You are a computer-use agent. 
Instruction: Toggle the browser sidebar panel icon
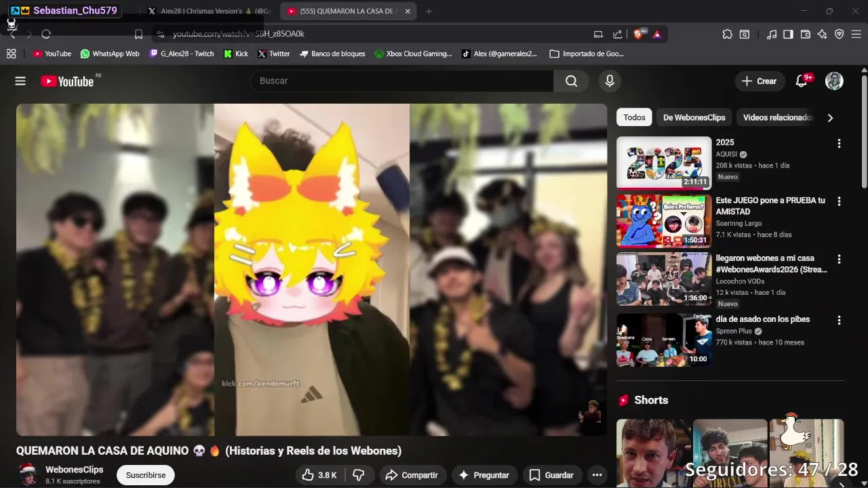click(788, 34)
